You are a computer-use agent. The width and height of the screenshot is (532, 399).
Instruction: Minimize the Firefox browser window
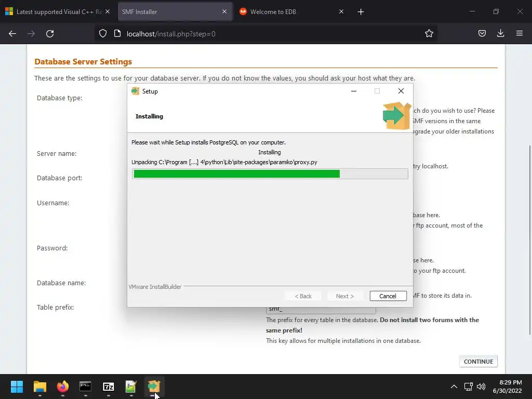[472, 11]
